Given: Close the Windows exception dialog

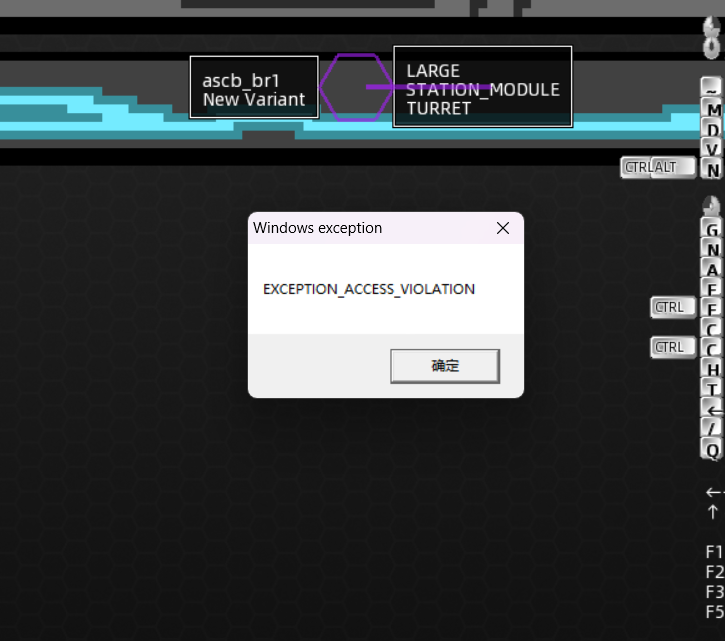Looking at the screenshot, I should pyautogui.click(x=503, y=228).
